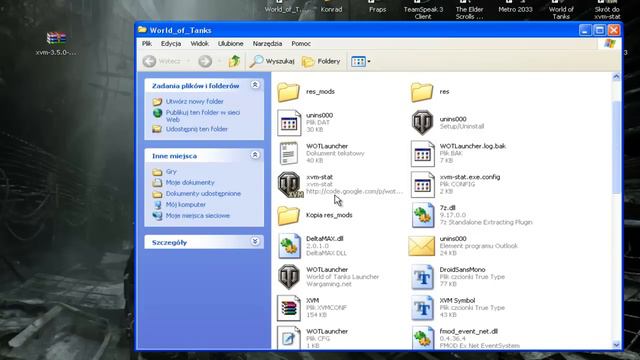Select the WOTLauncher CFG file icon
640x360 pixels.
289,337
